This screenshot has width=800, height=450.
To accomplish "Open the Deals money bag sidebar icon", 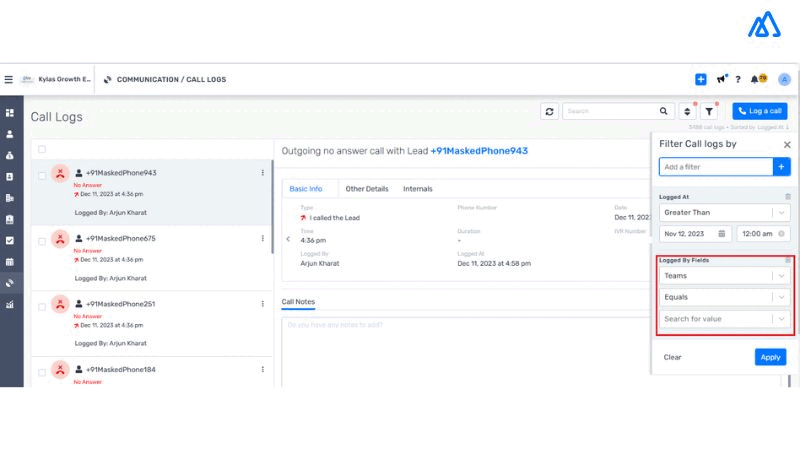I will point(10,156).
